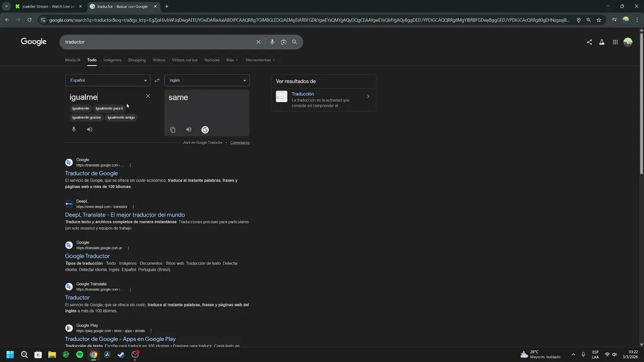Image resolution: width=644 pixels, height=362 pixels.
Task: Choose the 'igualmente amigo' suggestion
Action: pyautogui.click(x=121, y=117)
